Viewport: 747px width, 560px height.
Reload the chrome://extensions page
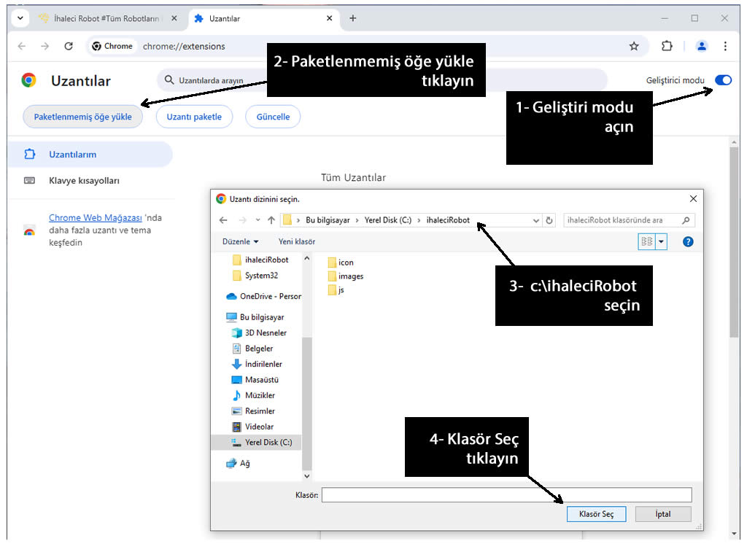pos(69,46)
